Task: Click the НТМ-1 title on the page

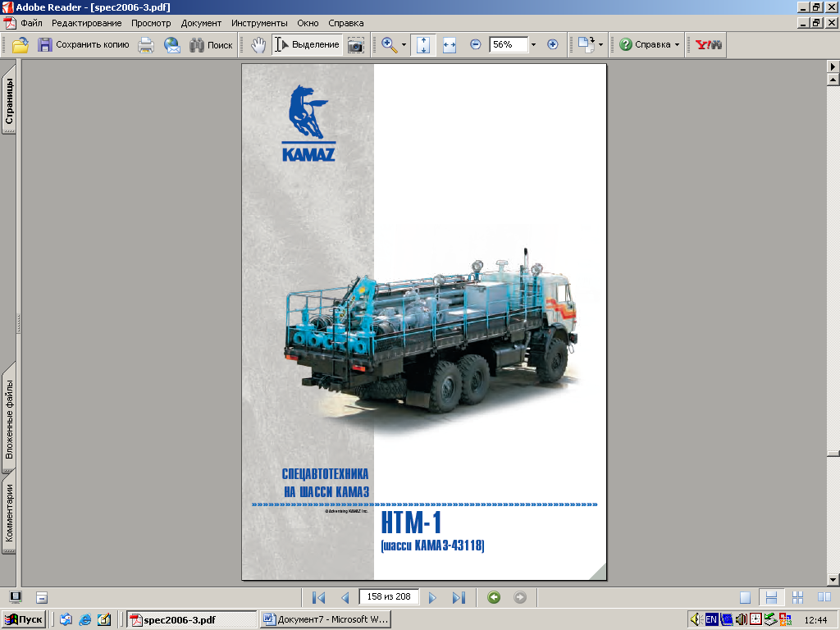Action: click(x=411, y=523)
